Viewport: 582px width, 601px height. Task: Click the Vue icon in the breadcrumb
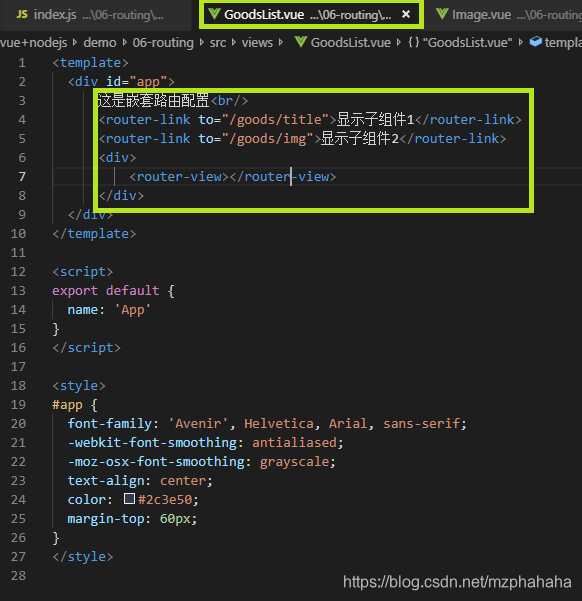click(x=301, y=42)
